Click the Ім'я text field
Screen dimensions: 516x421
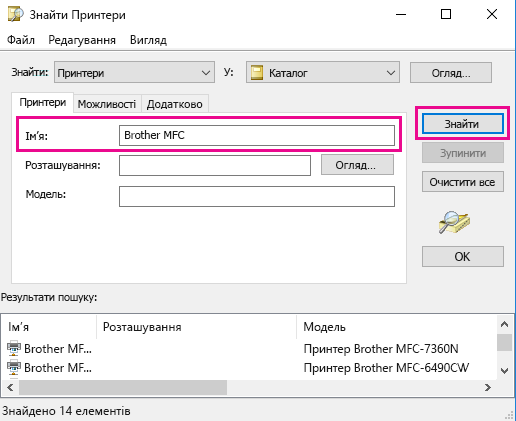point(257,135)
